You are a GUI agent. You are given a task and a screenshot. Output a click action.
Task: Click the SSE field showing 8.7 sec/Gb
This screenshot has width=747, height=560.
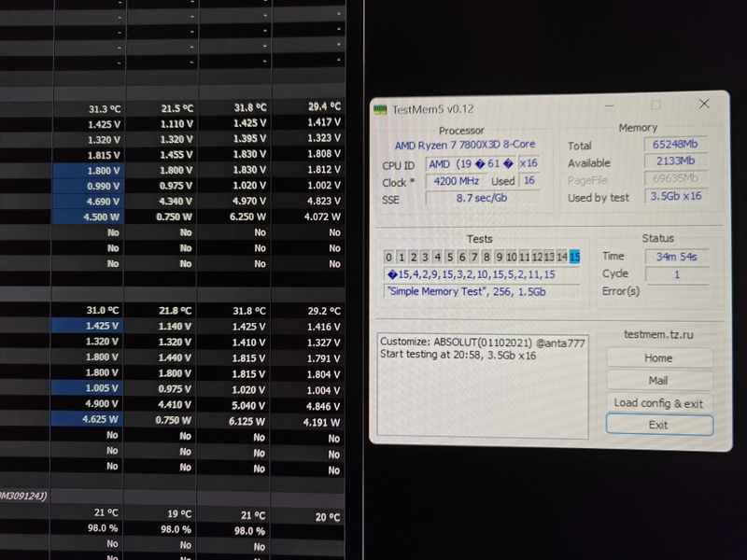pyautogui.click(x=482, y=198)
